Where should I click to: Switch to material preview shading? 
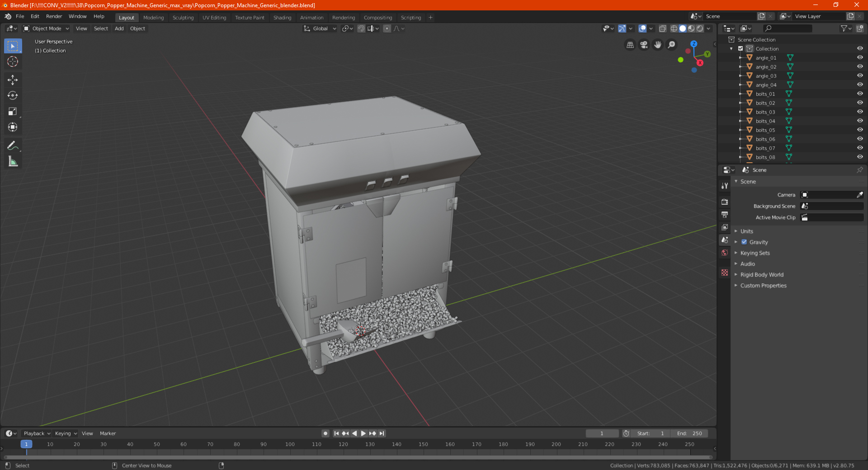pyautogui.click(x=691, y=28)
